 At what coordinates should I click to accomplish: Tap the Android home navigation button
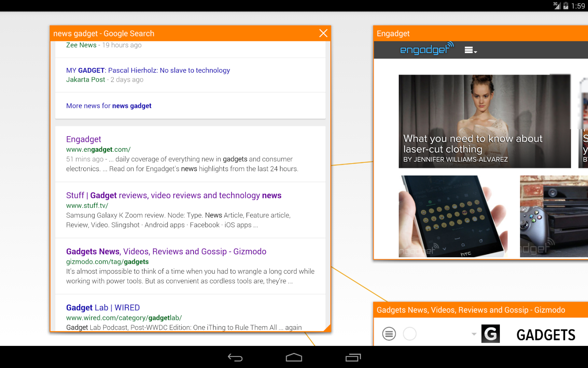pyautogui.click(x=294, y=358)
